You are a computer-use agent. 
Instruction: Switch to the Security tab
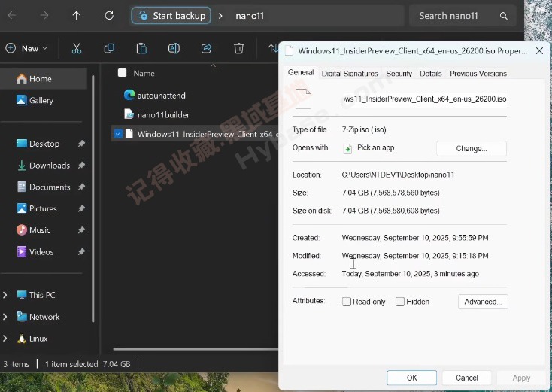(x=399, y=74)
